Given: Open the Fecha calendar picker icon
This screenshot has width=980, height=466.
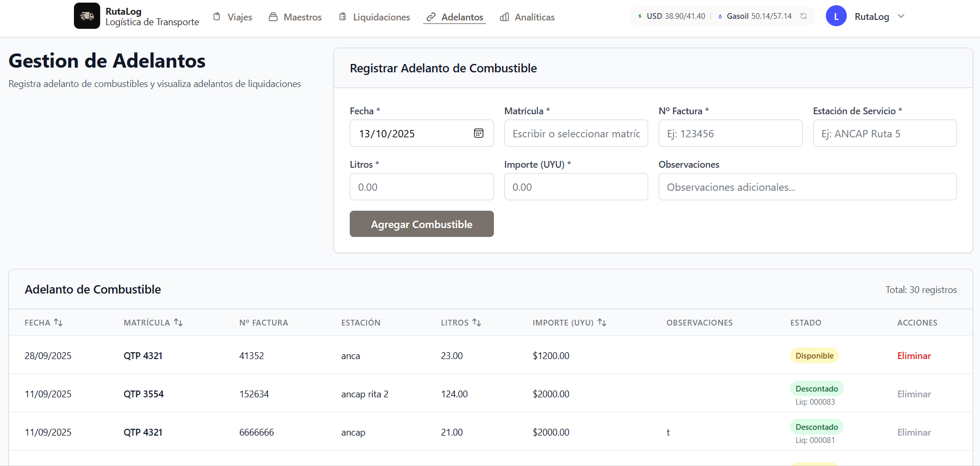Looking at the screenshot, I should pos(479,133).
